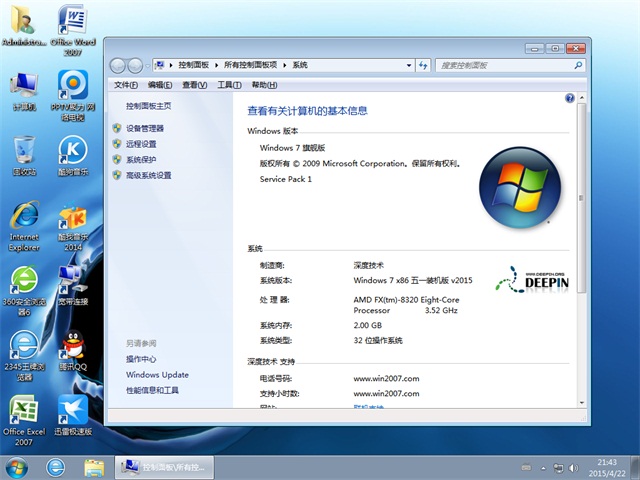Click the vertical scrollbar thumb
The width and height of the screenshot is (640, 480).
click(x=581, y=198)
